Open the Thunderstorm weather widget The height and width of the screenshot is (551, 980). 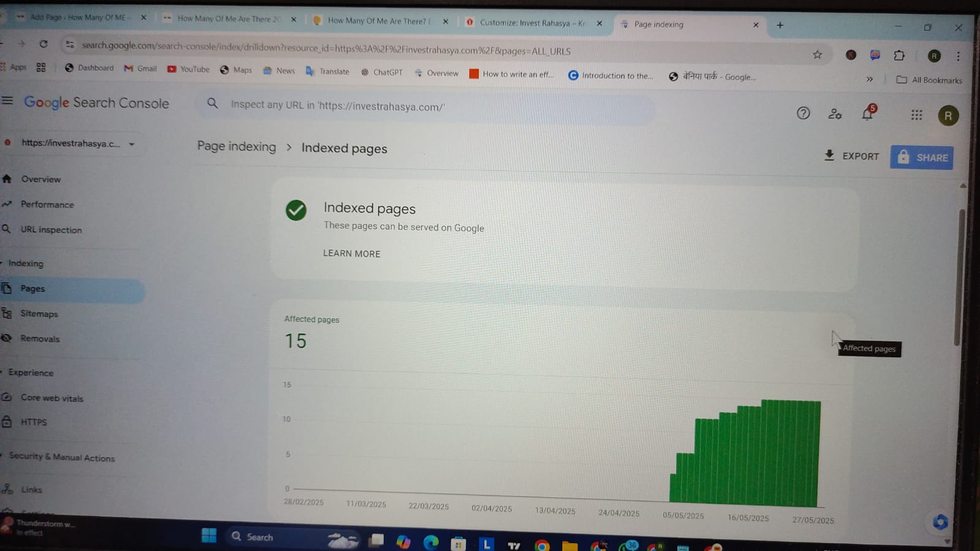[38, 527]
